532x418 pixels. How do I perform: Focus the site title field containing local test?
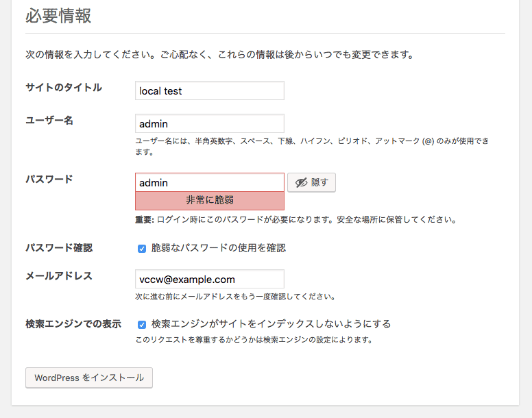tap(210, 90)
